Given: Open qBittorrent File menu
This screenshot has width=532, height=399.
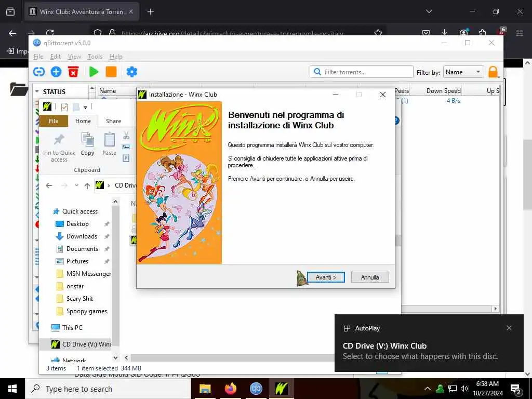Looking at the screenshot, I should tap(38, 57).
